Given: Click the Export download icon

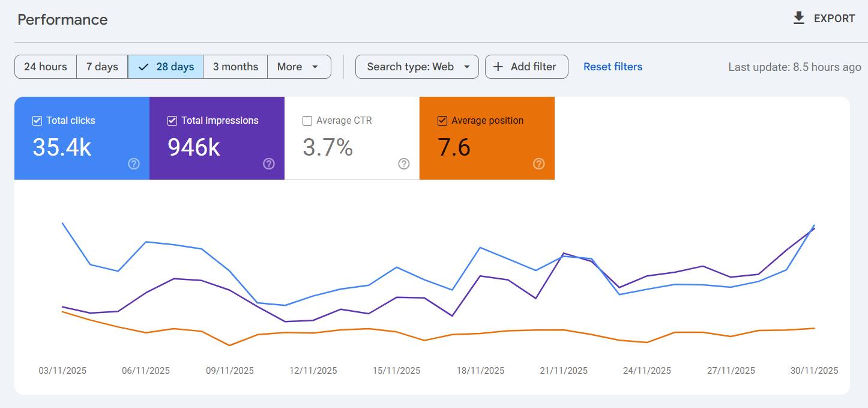Looking at the screenshot, I should point(798,19).
